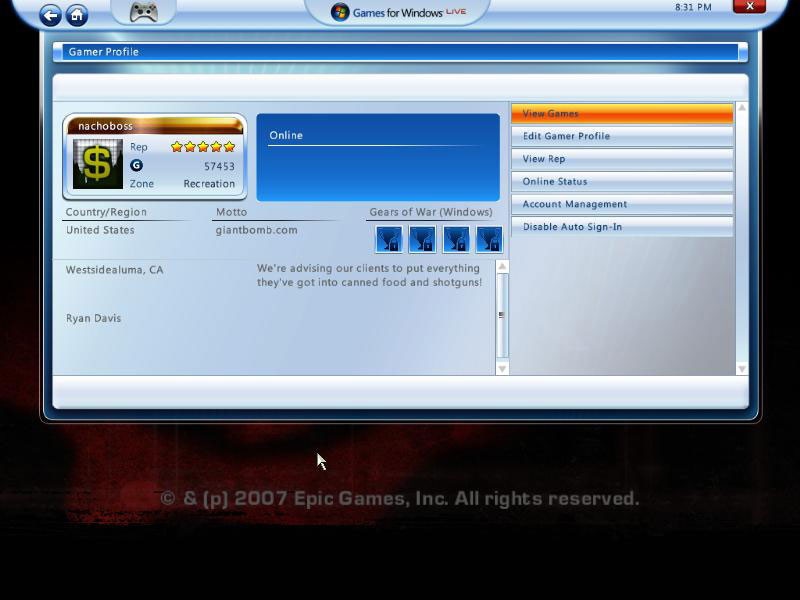Select Disable Auto Sign-In
The width and height of the screenshot is (800, 600).
pos(622,227)
